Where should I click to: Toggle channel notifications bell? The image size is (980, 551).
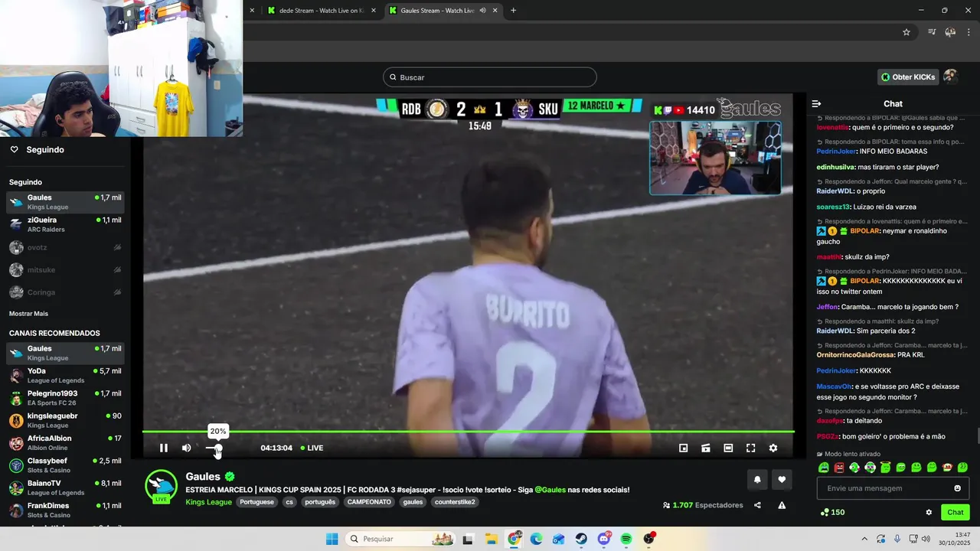click(x=757, y=480)
